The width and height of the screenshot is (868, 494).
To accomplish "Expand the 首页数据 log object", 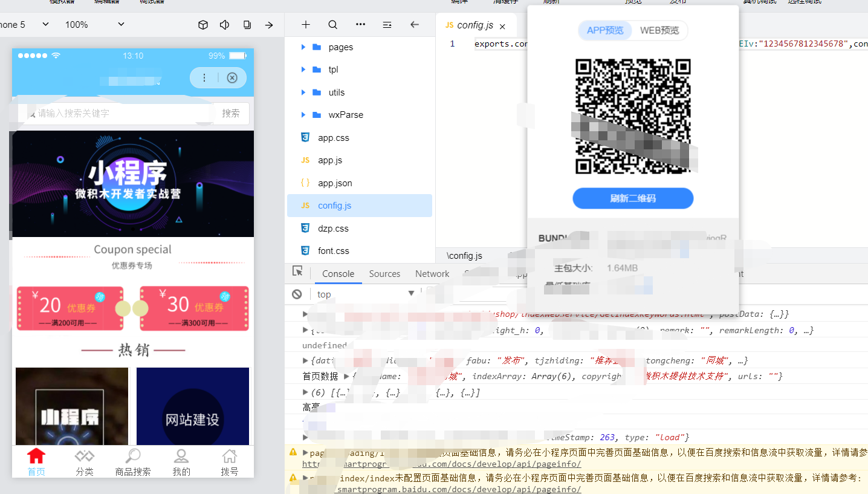I will 346,376.
